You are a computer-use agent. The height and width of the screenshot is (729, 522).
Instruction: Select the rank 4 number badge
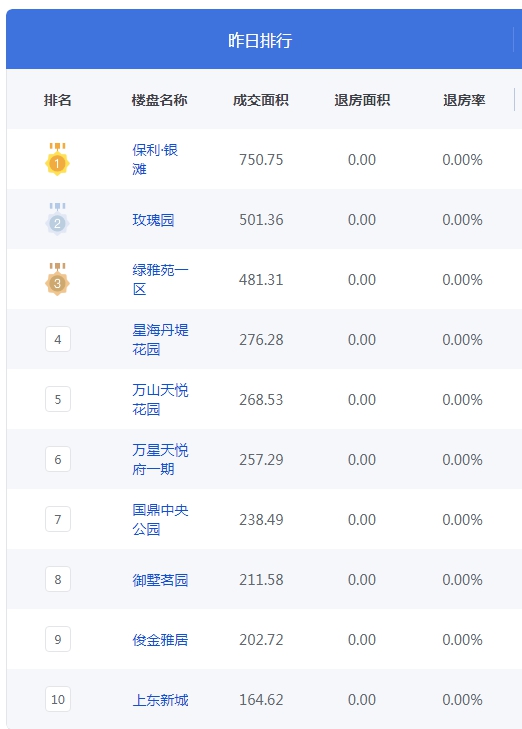pyautogui.click(x=58, y=339)
